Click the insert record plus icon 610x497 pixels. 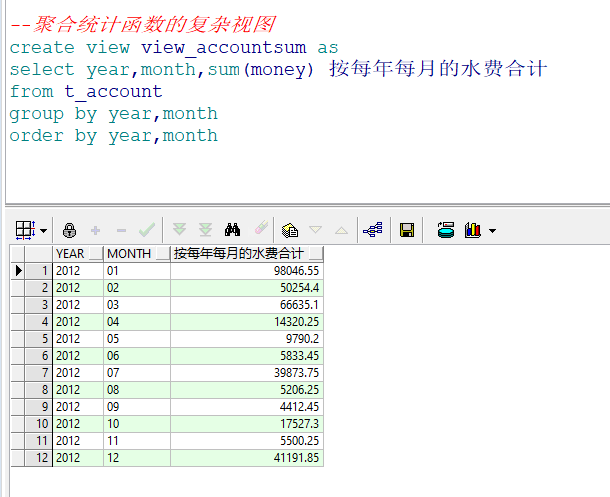95,231
